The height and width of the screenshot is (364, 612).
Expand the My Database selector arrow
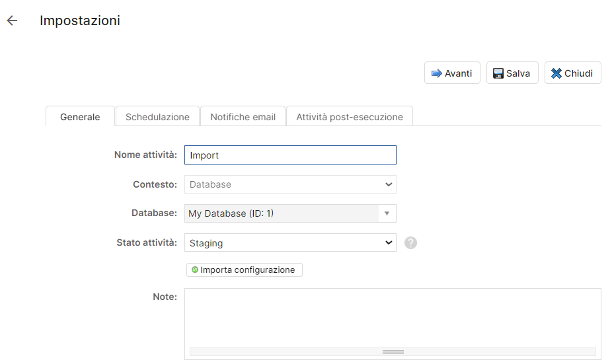coord(387,213)
